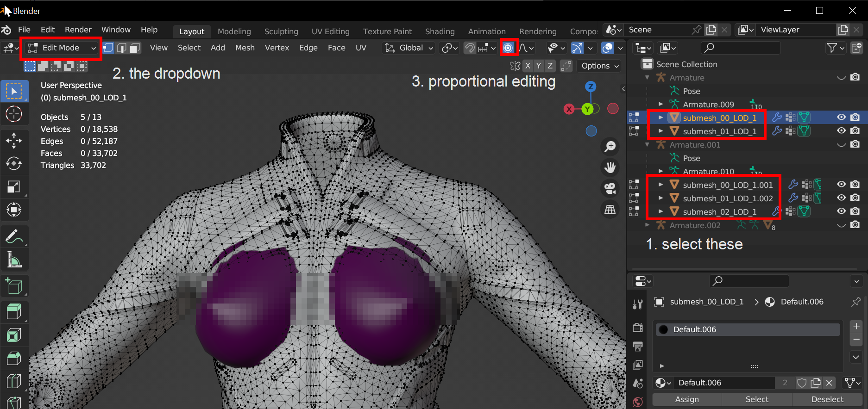Click the Deselect button
Screen dimensions: 868x409
tap(827, 399)
